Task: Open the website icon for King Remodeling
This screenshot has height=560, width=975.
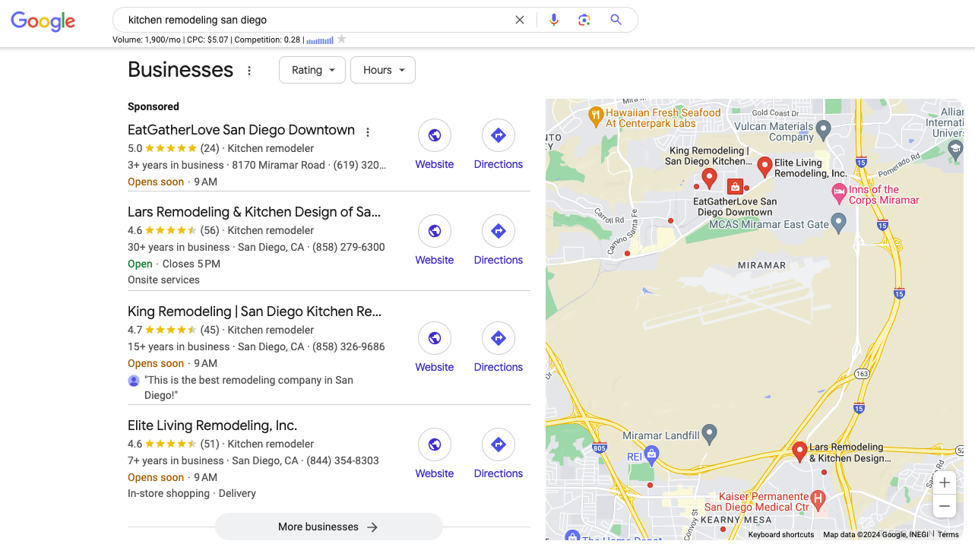Action: [435, 338]
